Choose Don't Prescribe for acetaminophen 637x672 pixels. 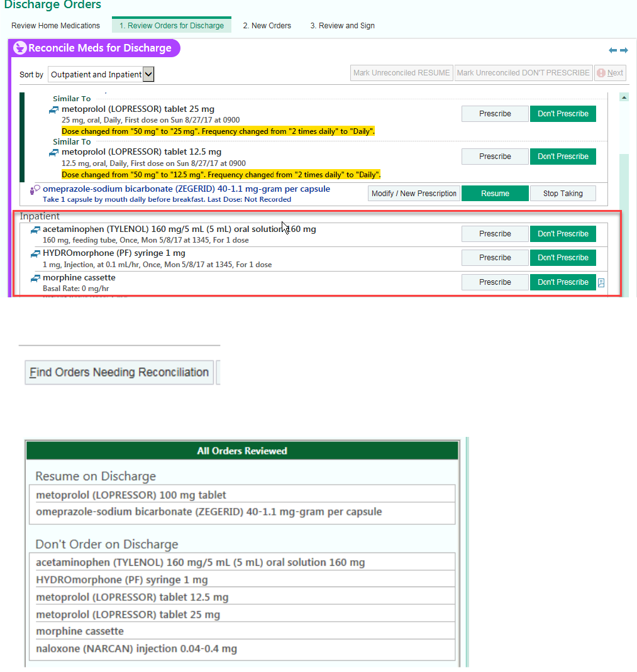pos(563,234)
